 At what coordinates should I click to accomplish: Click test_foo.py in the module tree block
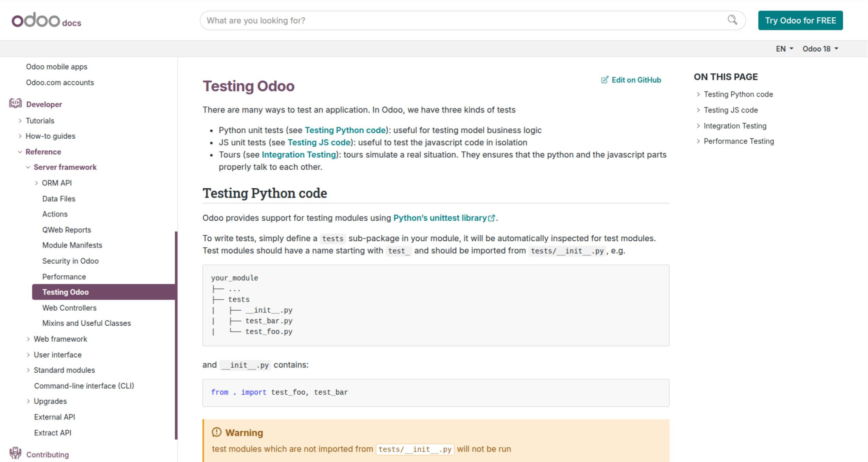(269, 331)
